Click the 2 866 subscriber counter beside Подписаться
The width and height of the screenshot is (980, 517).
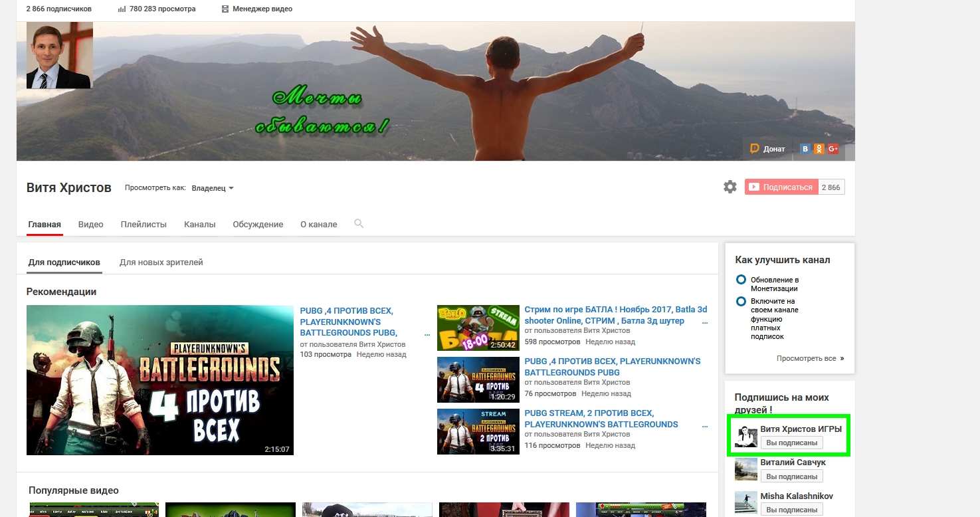(x=831, y=187)
